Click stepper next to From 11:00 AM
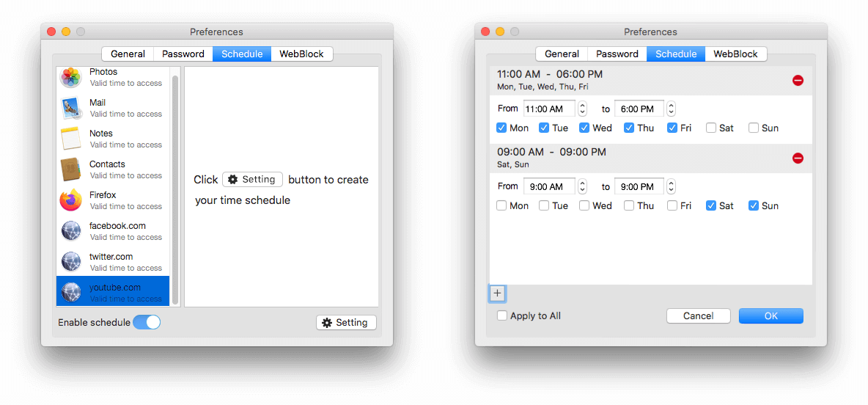868x405 pixels. pos(582,109)
